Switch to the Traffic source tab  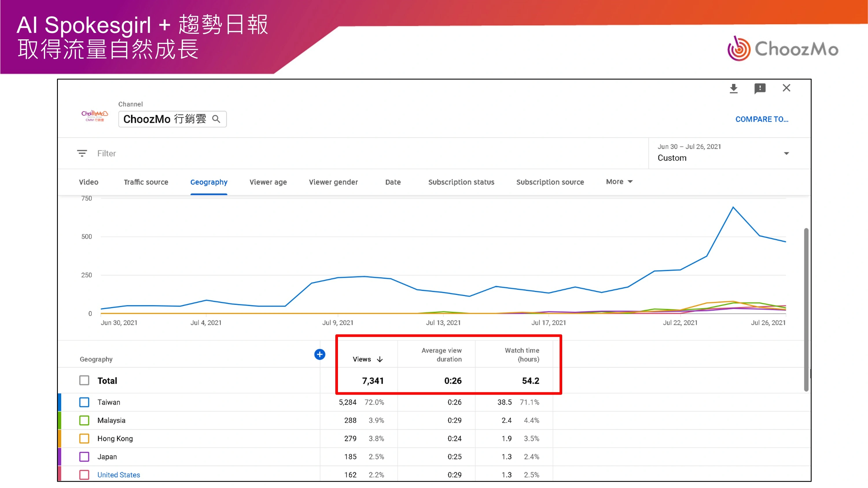(x=146, y=182)
